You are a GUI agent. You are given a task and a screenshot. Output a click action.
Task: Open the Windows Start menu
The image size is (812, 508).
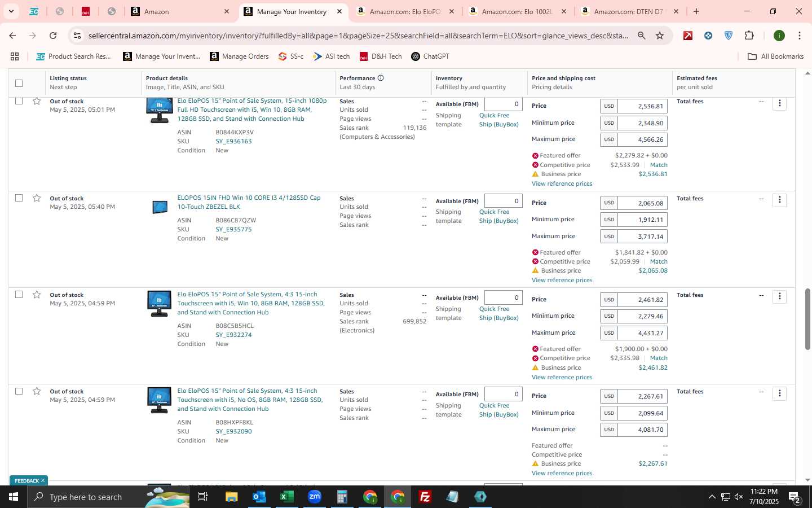click(14, 497)
